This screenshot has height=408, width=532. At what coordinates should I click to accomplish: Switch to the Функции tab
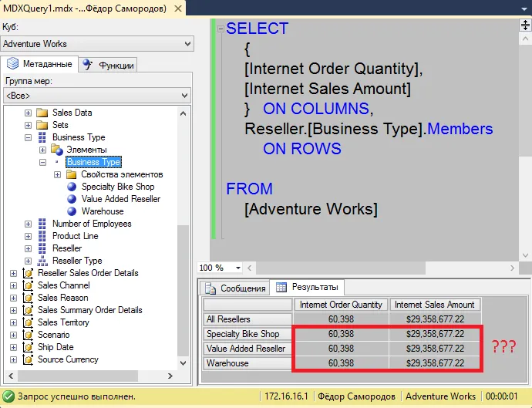pos(108,65)
